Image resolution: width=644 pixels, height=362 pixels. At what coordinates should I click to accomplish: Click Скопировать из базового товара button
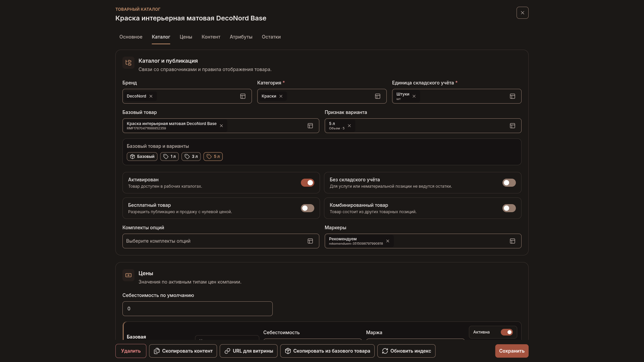(327, 351)
